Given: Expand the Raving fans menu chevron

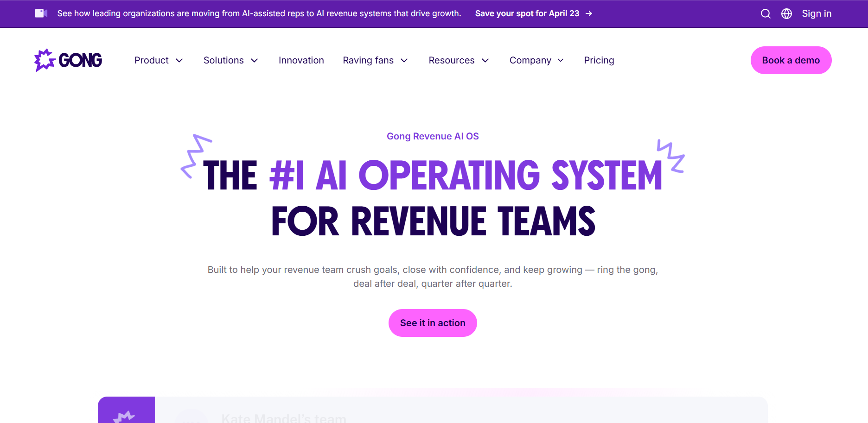Looking at the screenshot, I should 404,61.
